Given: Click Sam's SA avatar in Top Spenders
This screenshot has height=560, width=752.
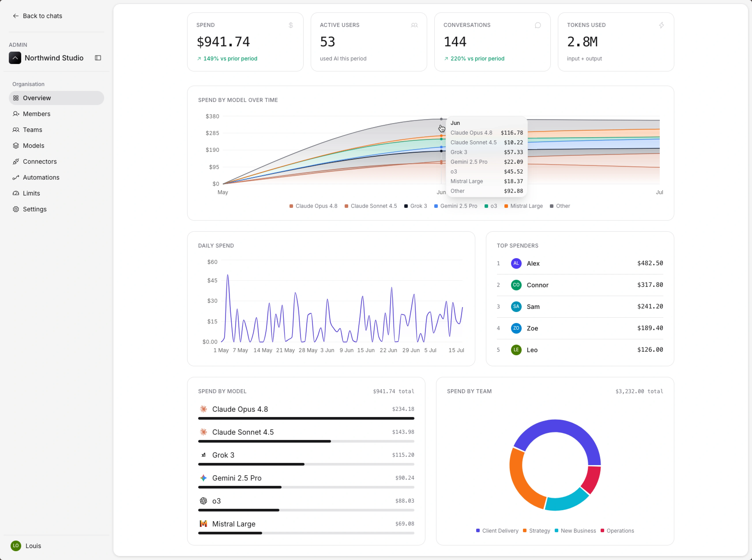Looking at the screenshot, I should 516,307.
